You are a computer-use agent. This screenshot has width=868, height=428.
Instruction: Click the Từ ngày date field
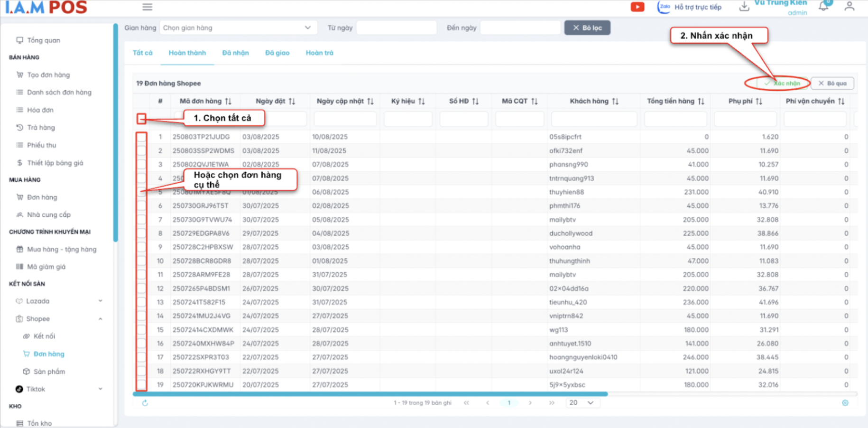(x=396, y=28)
